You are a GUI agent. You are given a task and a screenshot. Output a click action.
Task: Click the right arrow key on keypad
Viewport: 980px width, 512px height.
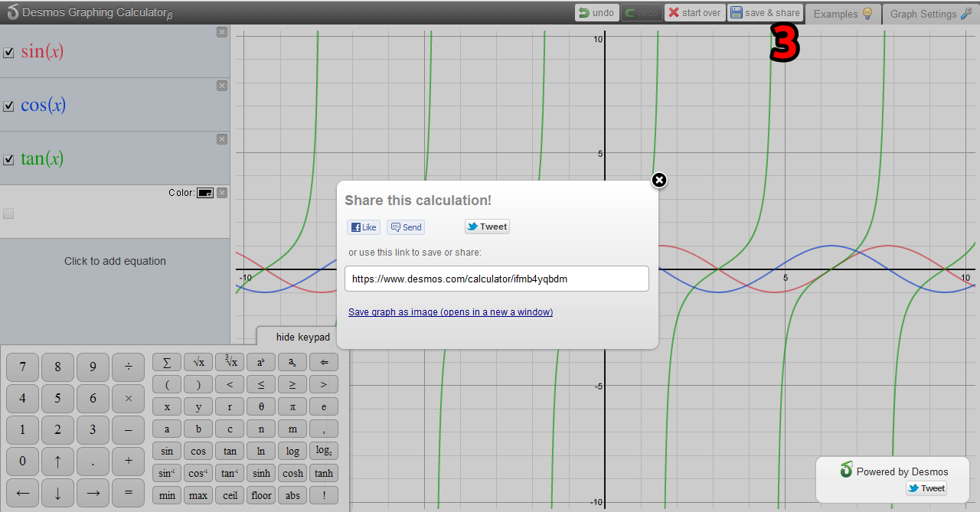click(x=93, y=493)
